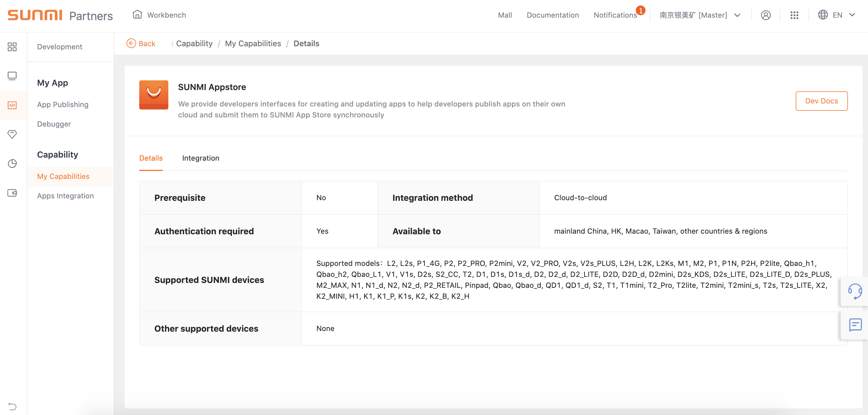Expand the EN language dropdown
Screen dimensions: 868x415
844,15
